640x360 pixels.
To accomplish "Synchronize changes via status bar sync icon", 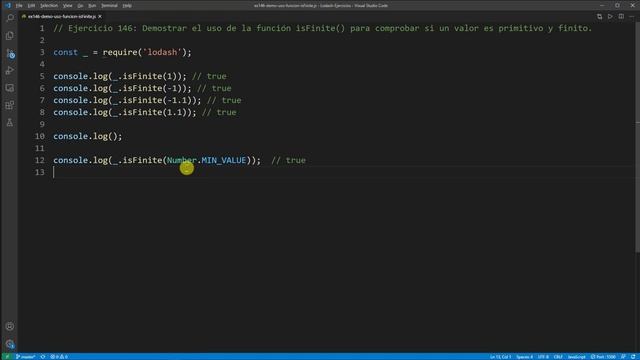I will point(43,357).
